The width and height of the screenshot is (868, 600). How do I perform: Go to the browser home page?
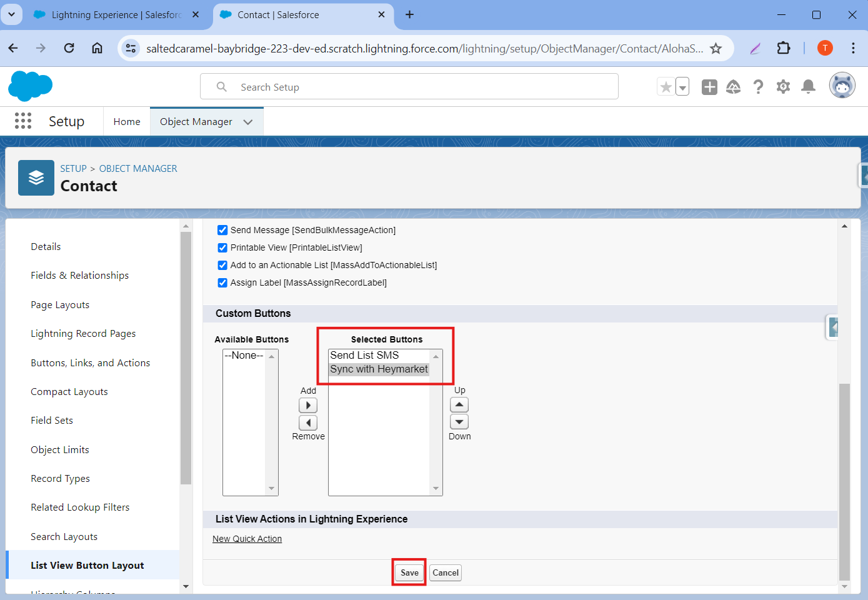point(97,48)
